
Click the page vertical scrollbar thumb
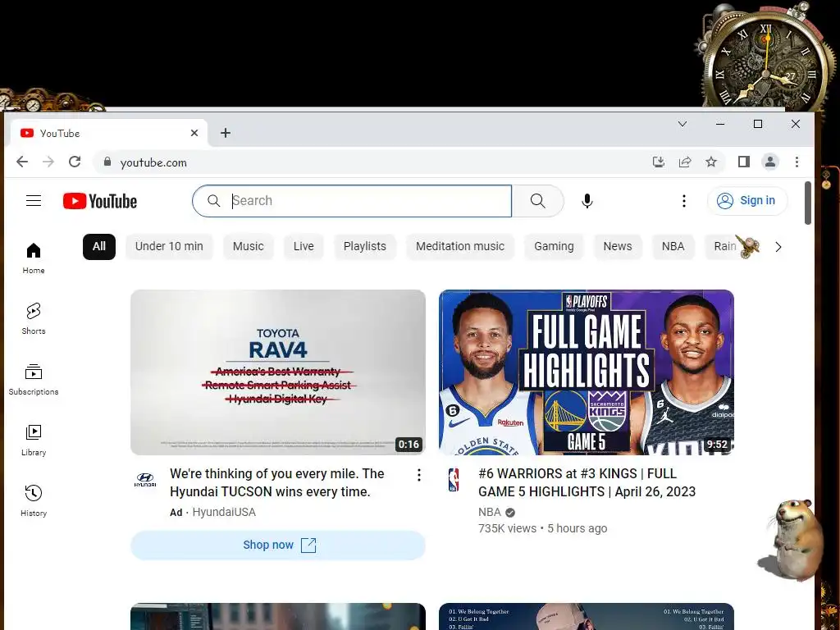[x=808, y=203]
